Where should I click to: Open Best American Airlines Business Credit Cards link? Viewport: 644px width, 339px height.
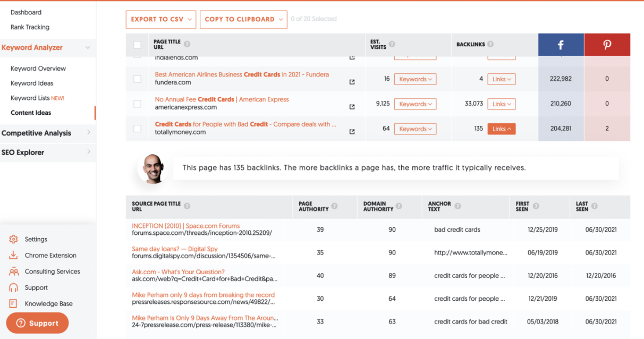pyautogui.click(x=242, y=74)
